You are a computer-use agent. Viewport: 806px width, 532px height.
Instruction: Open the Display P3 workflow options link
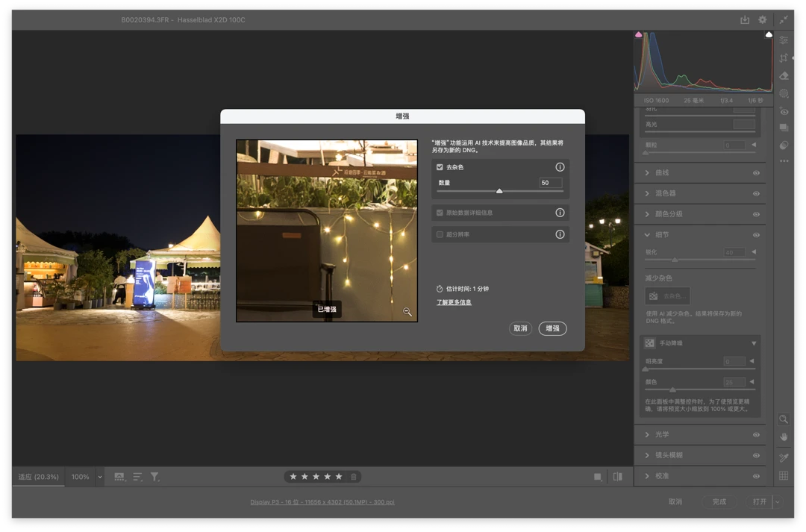(x=322, y=502)
